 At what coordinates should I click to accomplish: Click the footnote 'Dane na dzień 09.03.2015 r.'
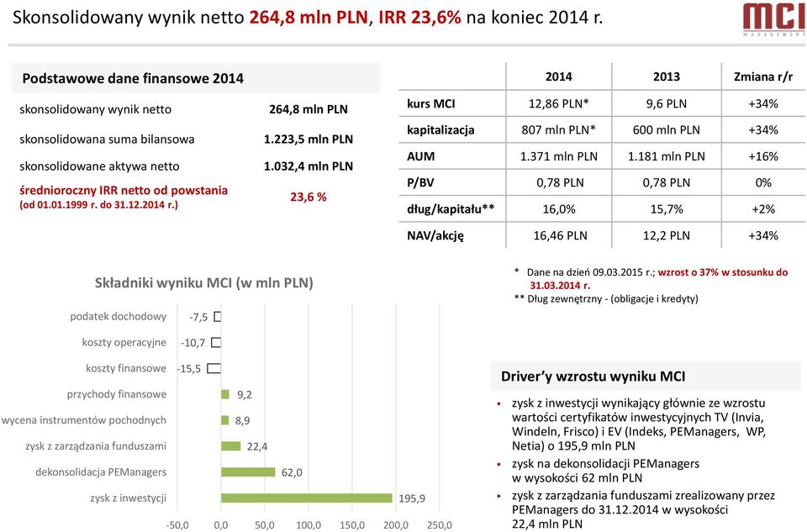tap(590, 272)
